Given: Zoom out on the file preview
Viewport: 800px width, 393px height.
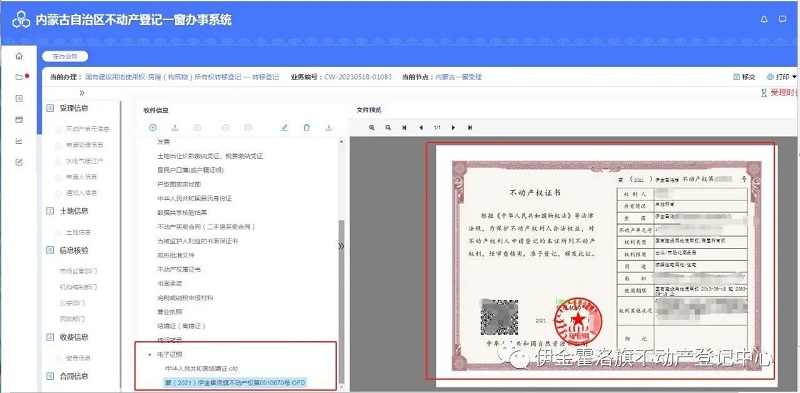Looking at the screenshot, I should [x=388, y=128].
